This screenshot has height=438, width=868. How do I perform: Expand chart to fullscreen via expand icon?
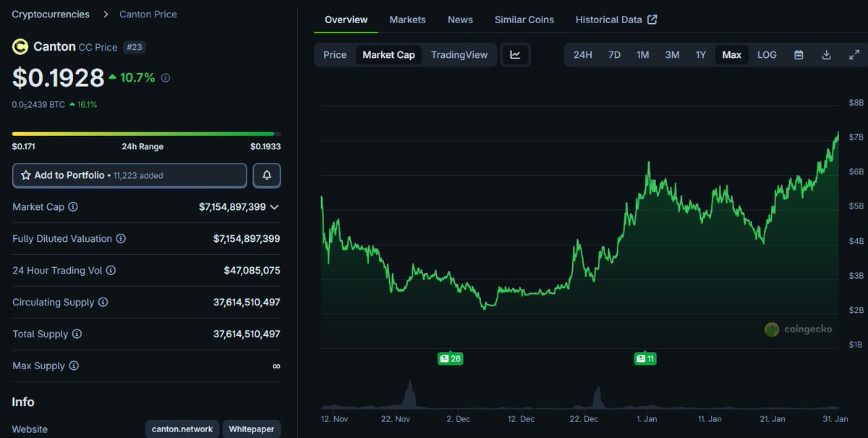click(x=854, y=54)
